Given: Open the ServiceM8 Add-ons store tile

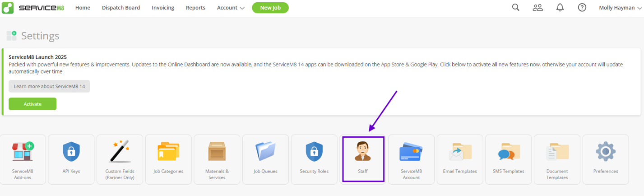Looking at the screenshot, I should click(x=23, y=159).
